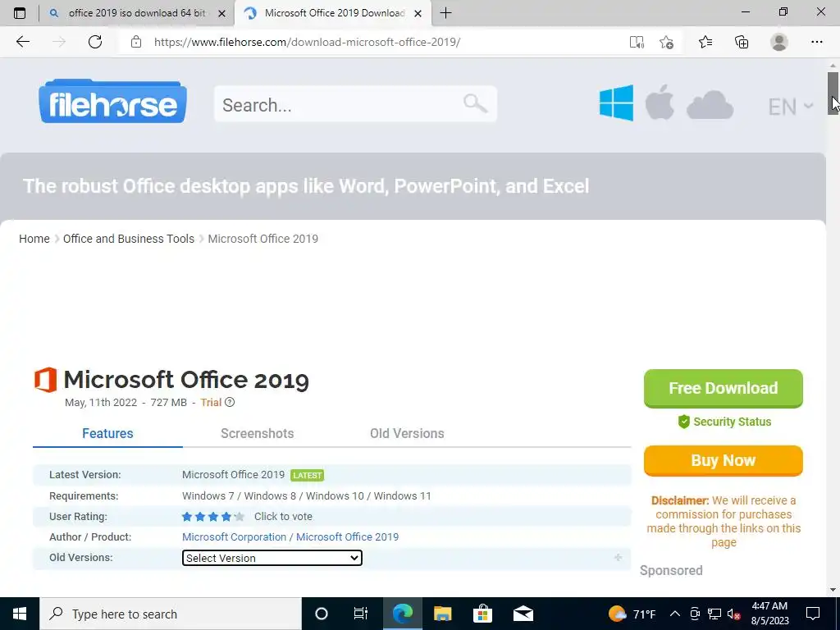This screenshot has width=840, height=630.
Task: Open Cortana circle on taskbar
Action: click(x=321, y=614)
